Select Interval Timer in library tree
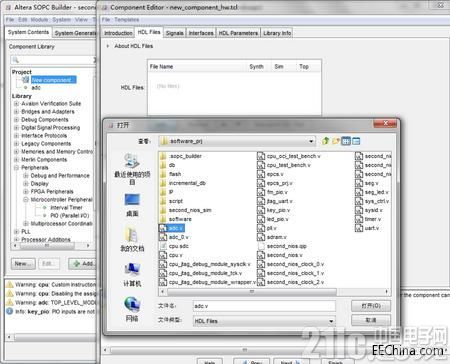This screenshot has width=450, height=364. click(66, 208)
